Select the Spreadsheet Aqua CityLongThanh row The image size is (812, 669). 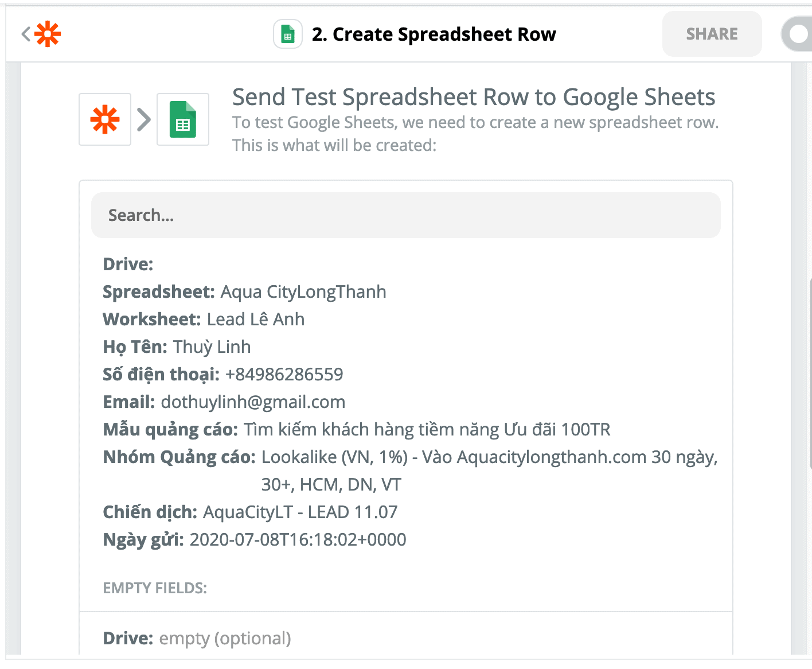point(244,291)
